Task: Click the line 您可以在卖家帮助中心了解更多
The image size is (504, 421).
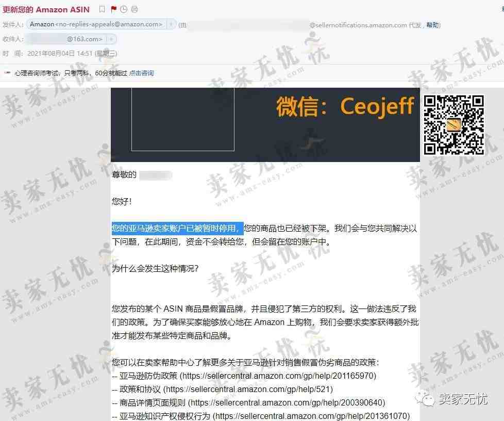Action: pos(245,362)
